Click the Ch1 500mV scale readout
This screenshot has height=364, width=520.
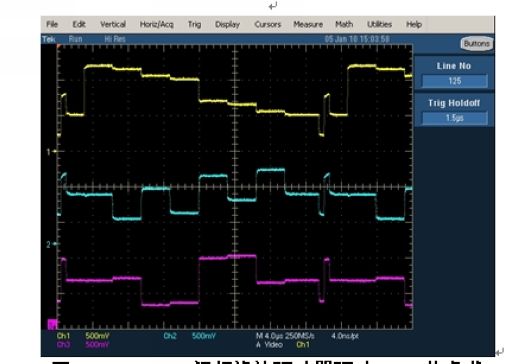point(83,336)
